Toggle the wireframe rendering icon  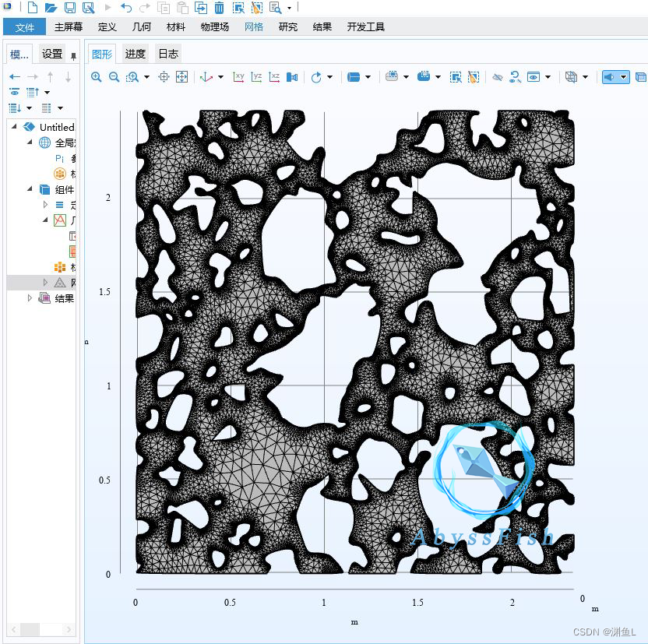tap(571, 77)
